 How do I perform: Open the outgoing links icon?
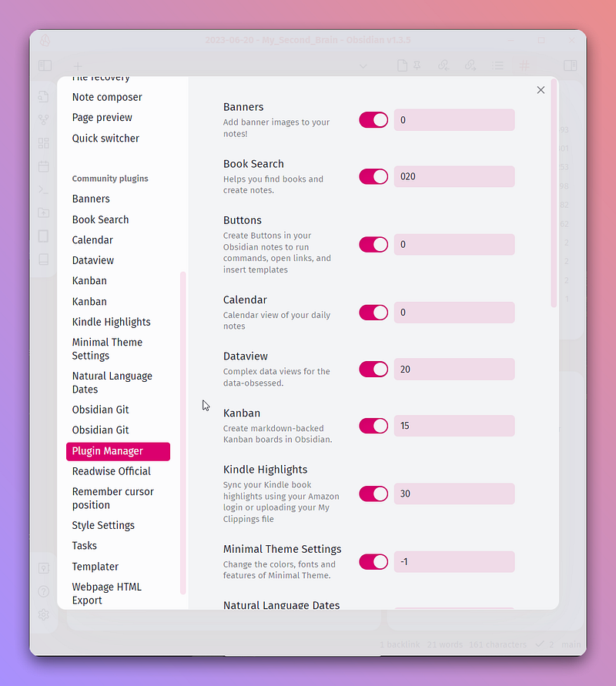(x=470, y=65)
